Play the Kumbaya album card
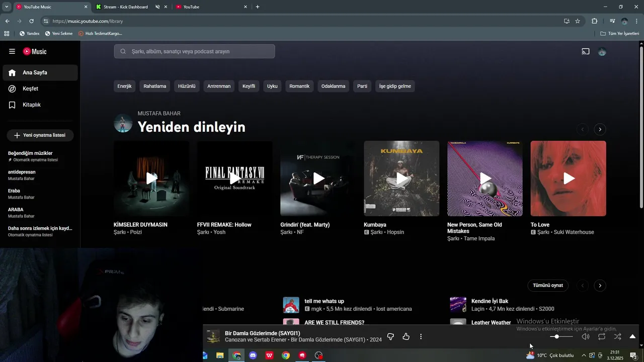This screenshot has width=644, height=362. point(401,178)
